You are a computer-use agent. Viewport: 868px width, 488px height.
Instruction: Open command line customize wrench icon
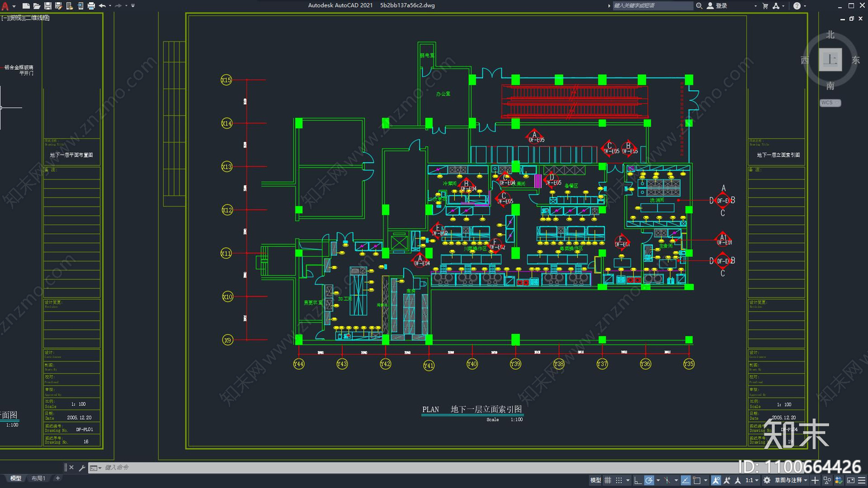tap(82, 467)
